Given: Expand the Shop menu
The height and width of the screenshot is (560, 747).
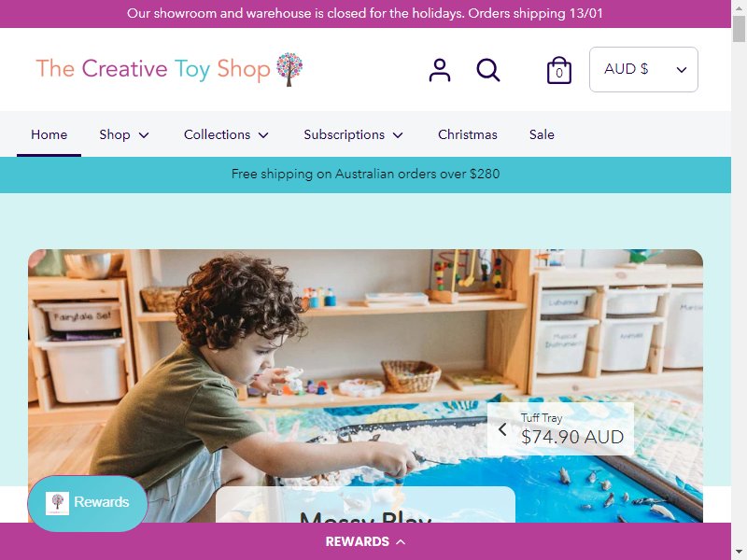Looking at the screenshot, I should (x=124, y=134).
